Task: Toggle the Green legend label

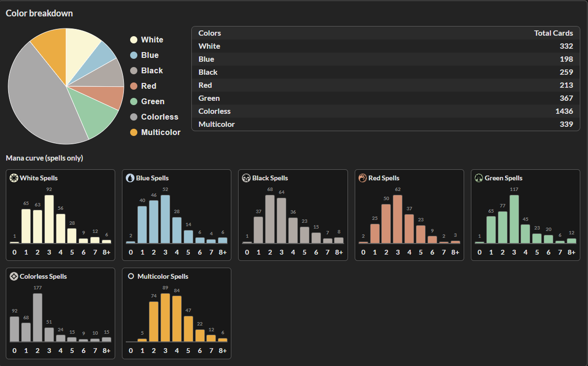Action: tap(153, 102)
